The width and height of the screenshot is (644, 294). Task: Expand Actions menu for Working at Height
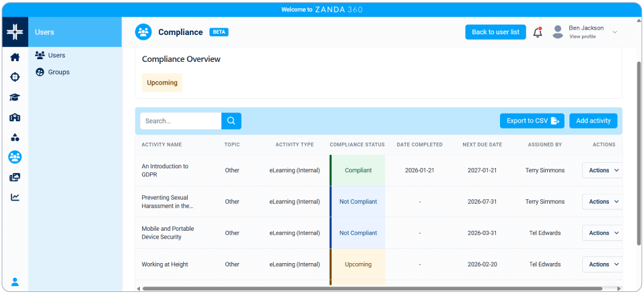[x=602, y=264]
